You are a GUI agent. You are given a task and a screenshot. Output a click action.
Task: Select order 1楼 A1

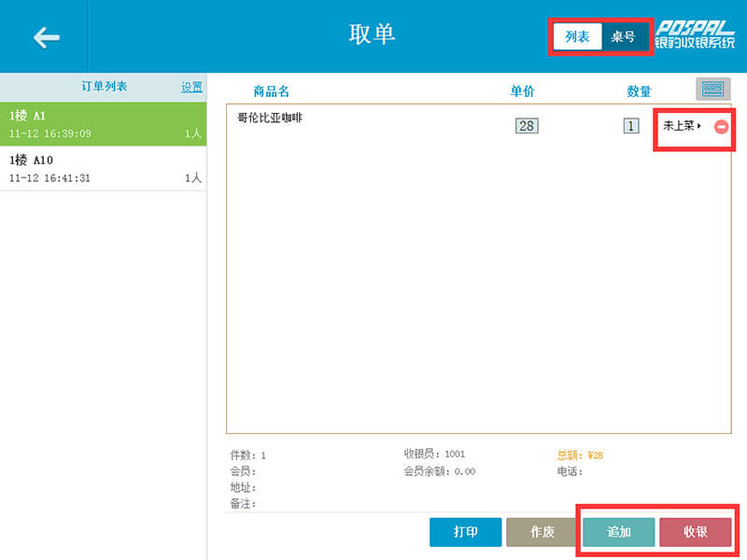[x=103, y=124]
